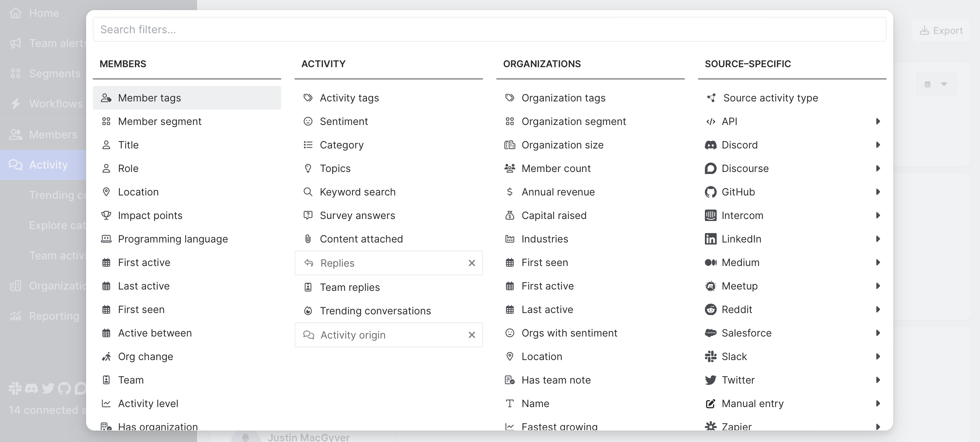The height and width of the screenshot is (442, 980).
Task: Expand the Salesforce submenu arrow
Action: (878, 333)
